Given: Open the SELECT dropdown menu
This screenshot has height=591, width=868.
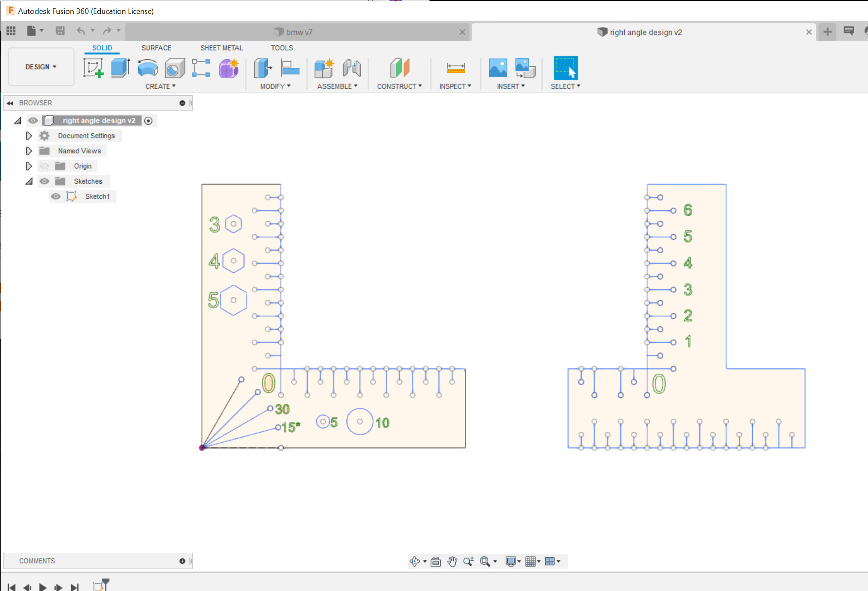Looking at the screenshot, I should 565,86.
